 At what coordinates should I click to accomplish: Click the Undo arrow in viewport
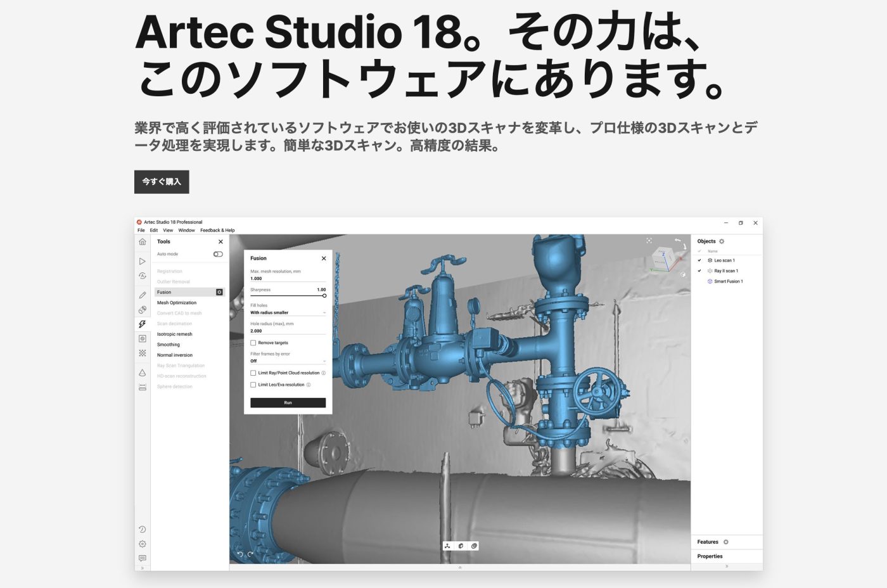(240, 554)
